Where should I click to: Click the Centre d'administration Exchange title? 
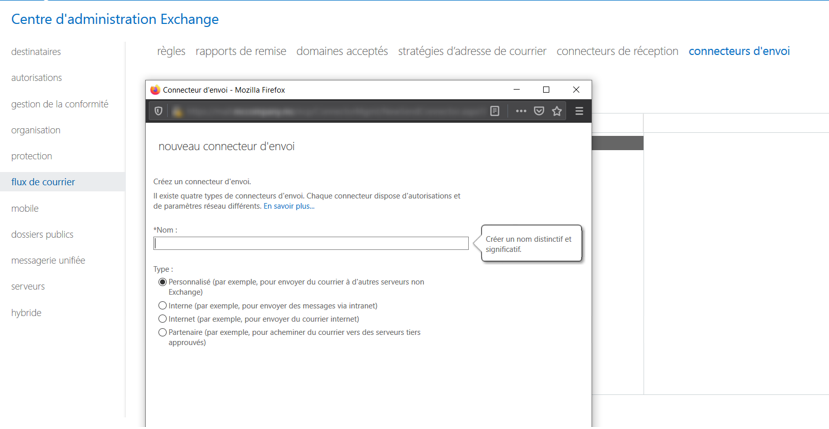point(115,20)
